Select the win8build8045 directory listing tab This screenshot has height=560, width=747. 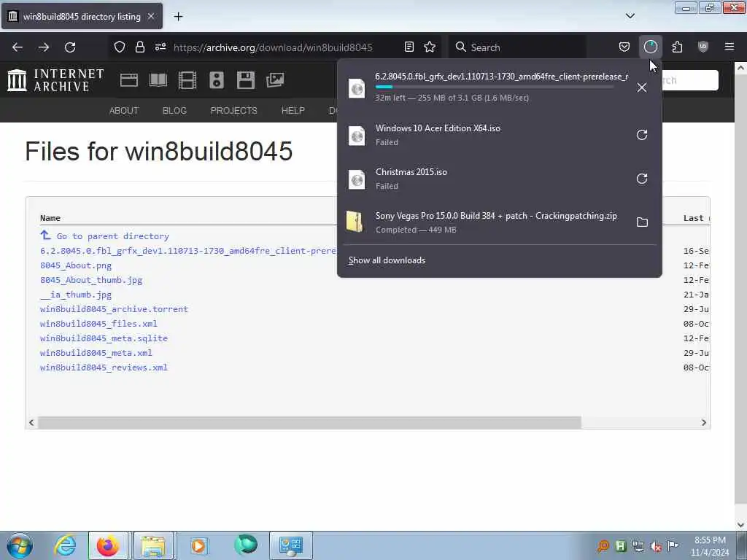(82, 17)
